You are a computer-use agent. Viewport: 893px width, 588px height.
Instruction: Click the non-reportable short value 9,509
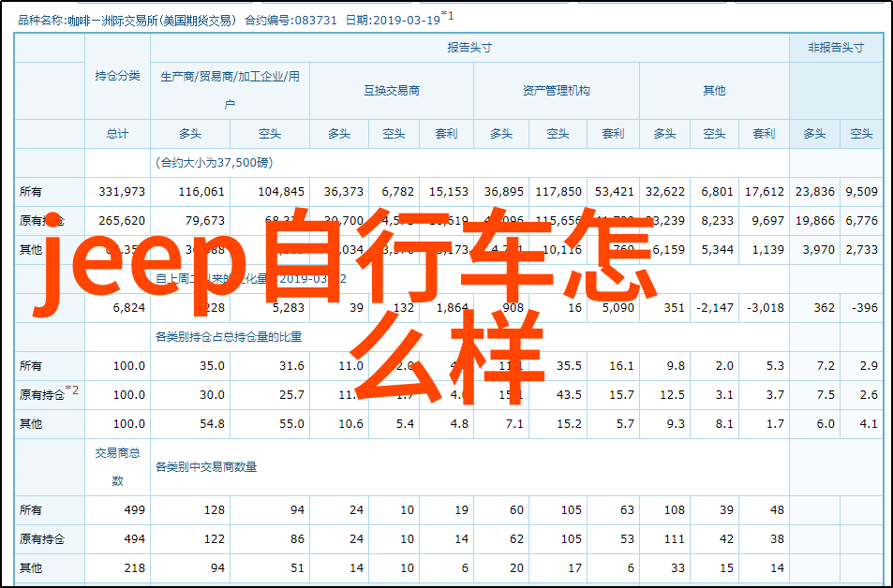[862, 192]
